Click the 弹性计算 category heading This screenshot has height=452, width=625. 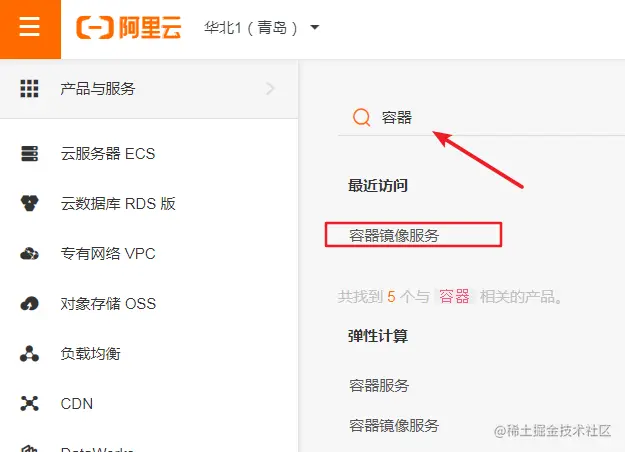tap(378, 336)
